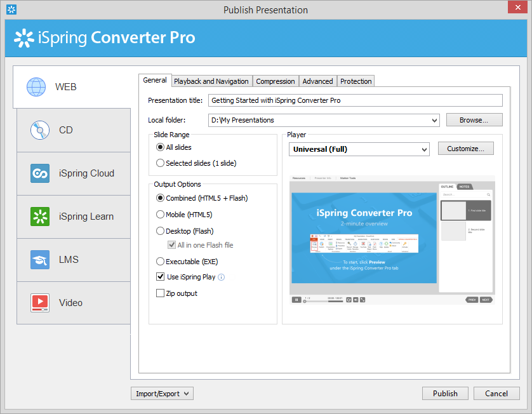Select Desktop (Flash) output option
The image size is (532, 414).
pos(160,231)
